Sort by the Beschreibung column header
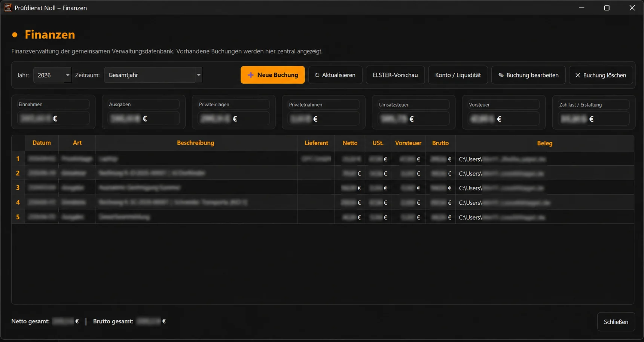This screenshot has width=644, height=342. click(196, 143)
